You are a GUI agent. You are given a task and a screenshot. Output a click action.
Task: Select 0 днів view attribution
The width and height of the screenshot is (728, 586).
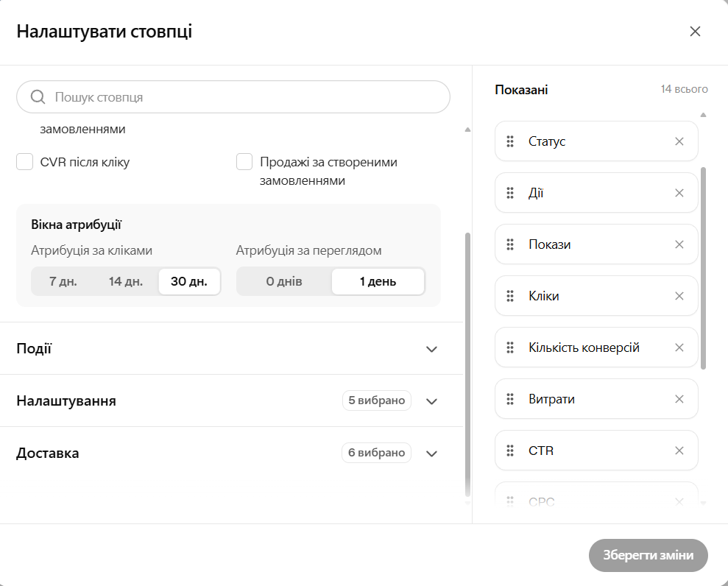[284, 281]
